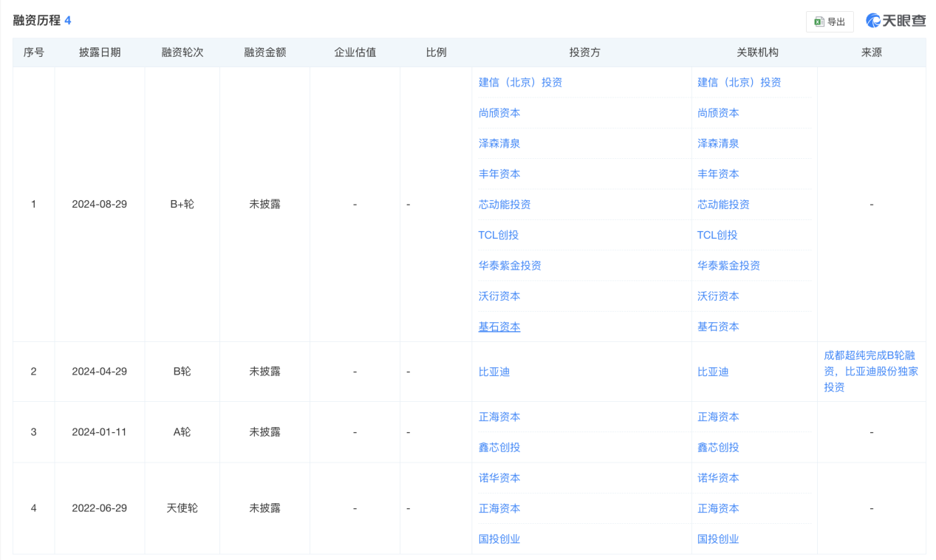Select the 天使轮 round cell

(182, 508)
